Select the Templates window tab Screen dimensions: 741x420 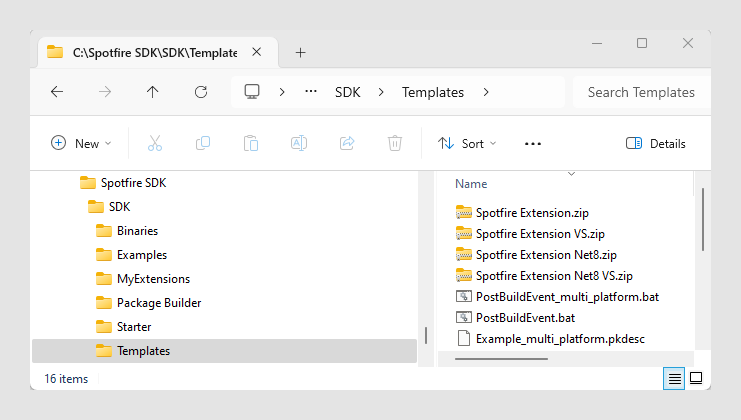[x=150, y=53]
